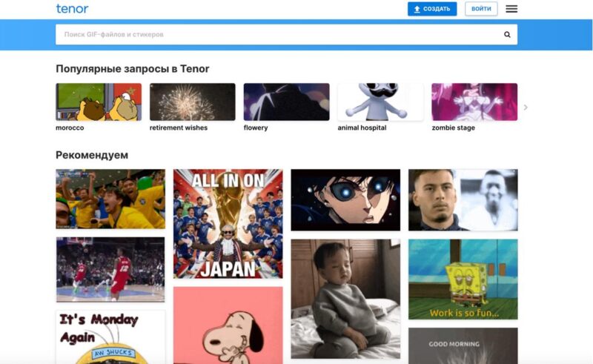Click the Популярные запросы в Tenor heading

coord(133,69)
